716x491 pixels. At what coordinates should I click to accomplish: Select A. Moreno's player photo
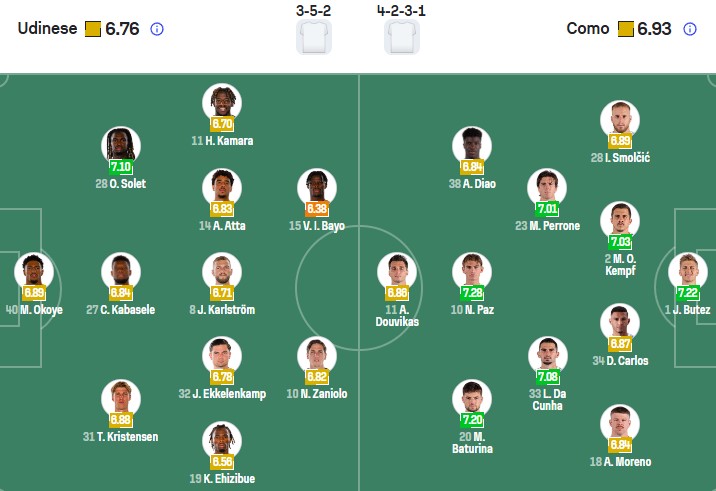pos(620,424)
